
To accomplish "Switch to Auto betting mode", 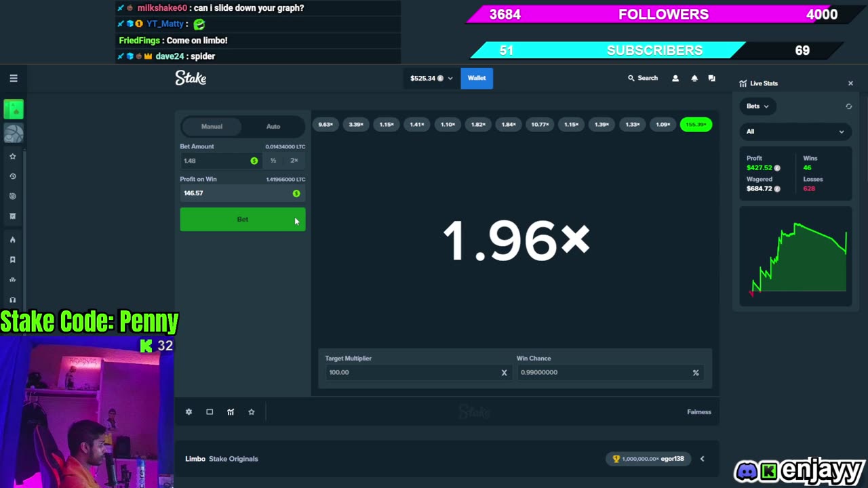I will tap(273, 126).
